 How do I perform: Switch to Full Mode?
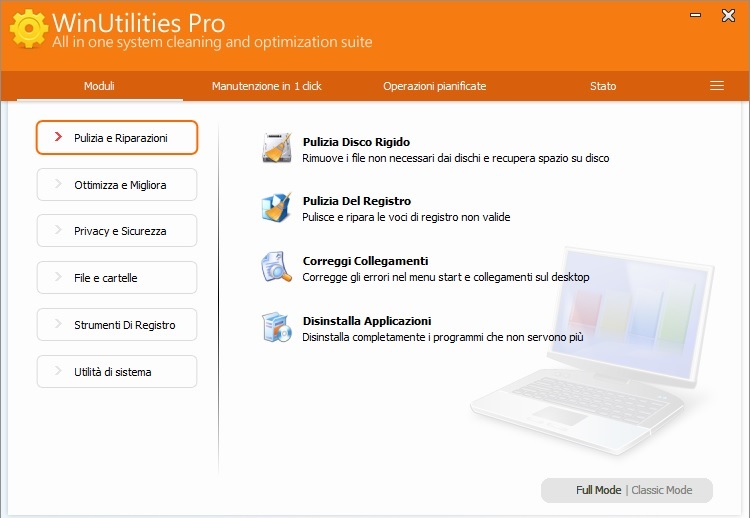point(598,490)
